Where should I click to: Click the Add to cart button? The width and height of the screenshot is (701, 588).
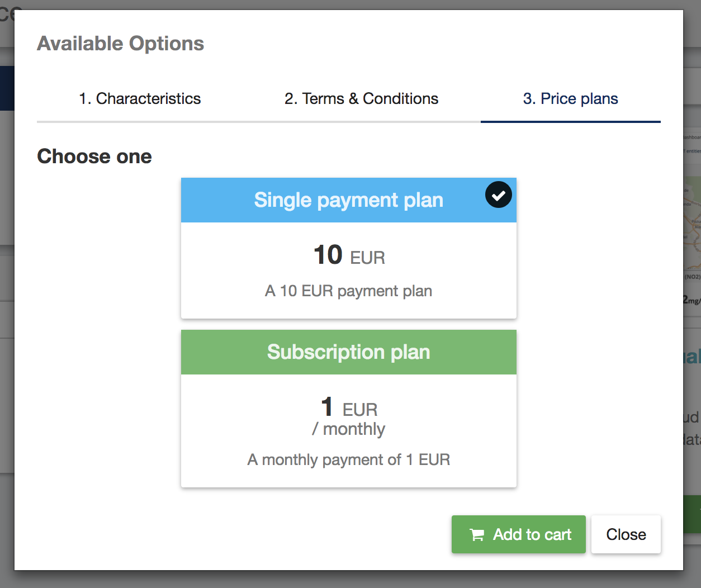coord(519,534)
